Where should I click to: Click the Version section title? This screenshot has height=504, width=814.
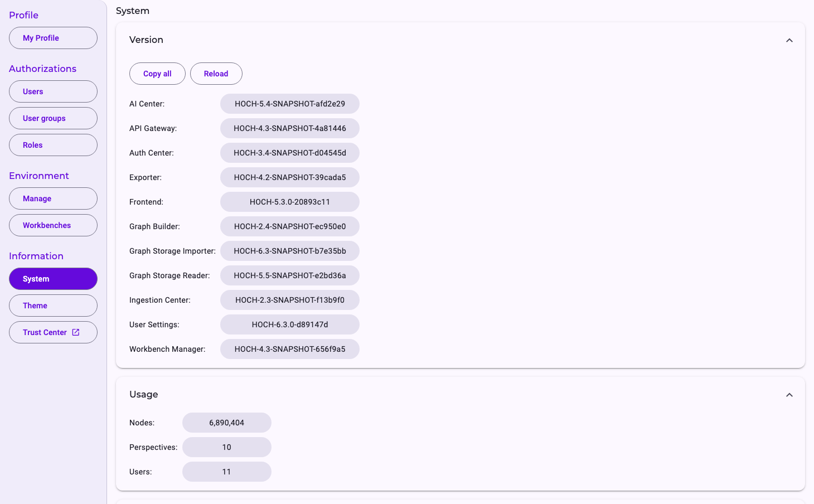tap(146, 40)
